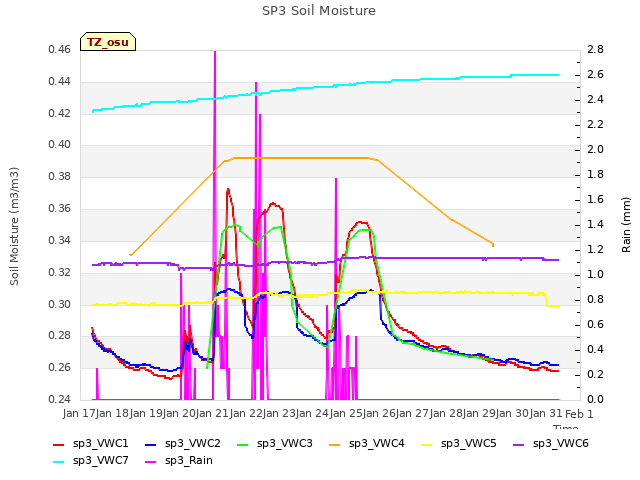Click the green sp3_VWC3 legend swatch

pos(243,445)
